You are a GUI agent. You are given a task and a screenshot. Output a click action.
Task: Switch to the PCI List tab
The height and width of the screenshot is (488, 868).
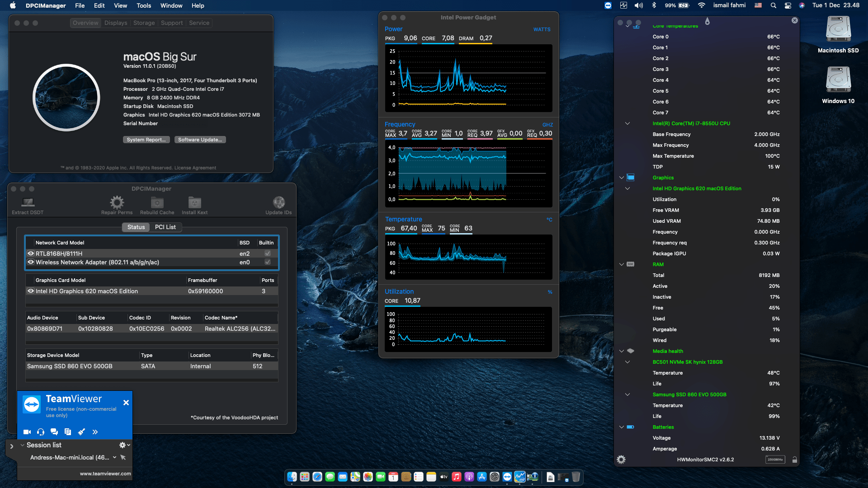pos(165,227)
